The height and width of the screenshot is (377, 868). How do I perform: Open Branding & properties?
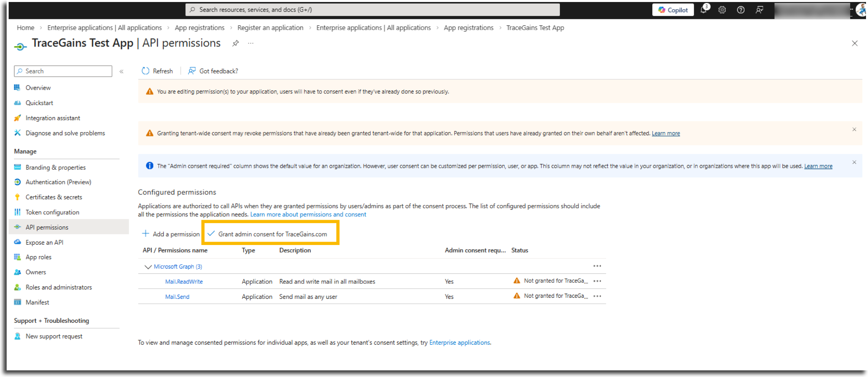(55, 168)
